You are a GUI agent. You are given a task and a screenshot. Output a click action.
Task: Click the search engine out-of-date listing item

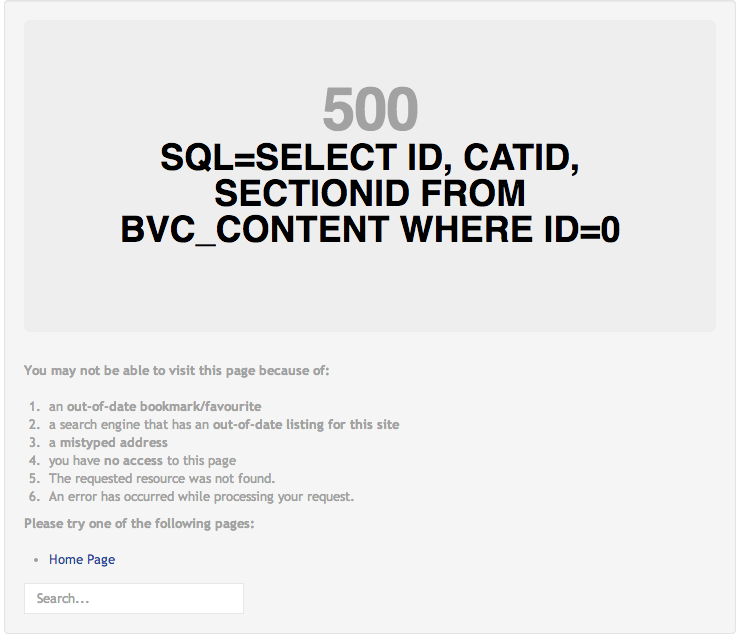point(223,424)
